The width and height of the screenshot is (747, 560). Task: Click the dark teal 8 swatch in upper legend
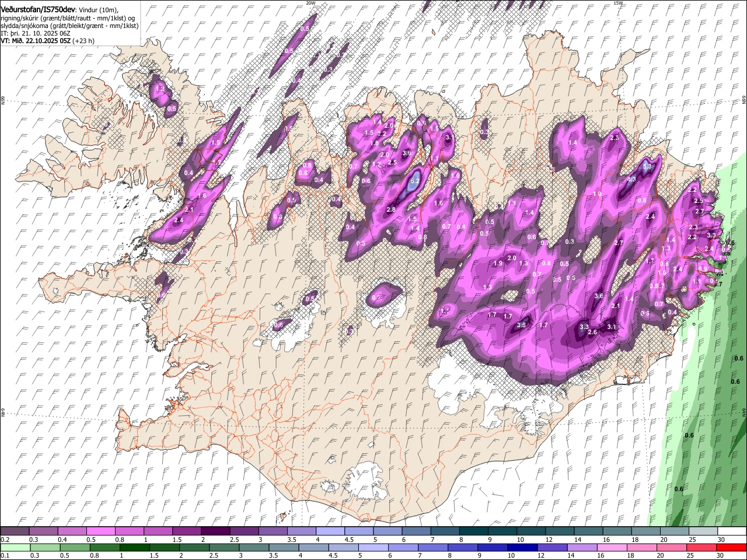click(473, 531)
